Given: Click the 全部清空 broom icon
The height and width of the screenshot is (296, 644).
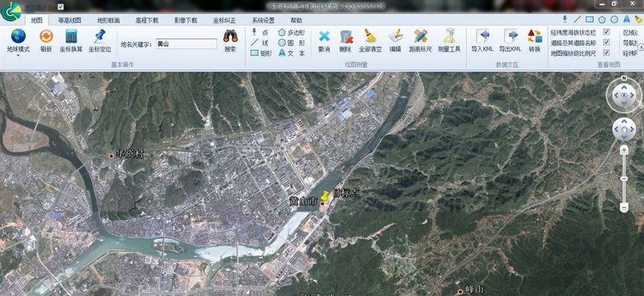Looking at the screenshot, I should (368, 39).
